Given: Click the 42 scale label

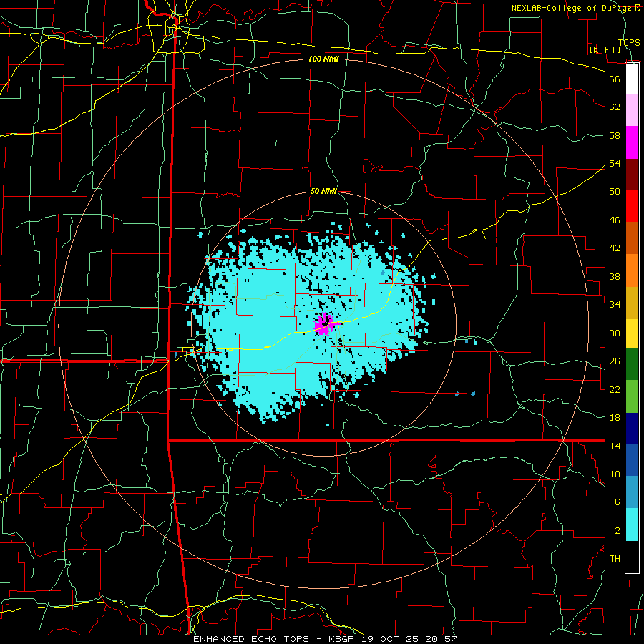Looking at the screenshot, I should (x=615, y=248).
